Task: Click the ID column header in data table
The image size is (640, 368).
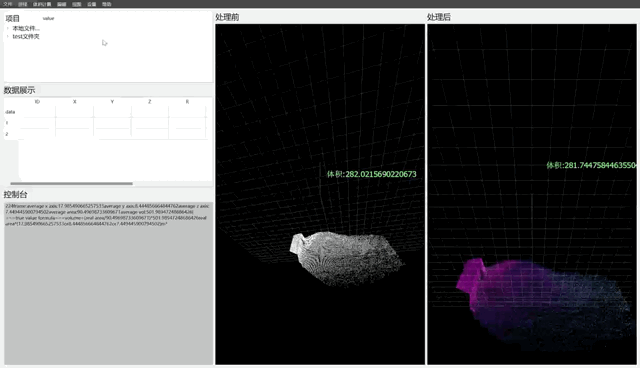Action: point(37,102)
